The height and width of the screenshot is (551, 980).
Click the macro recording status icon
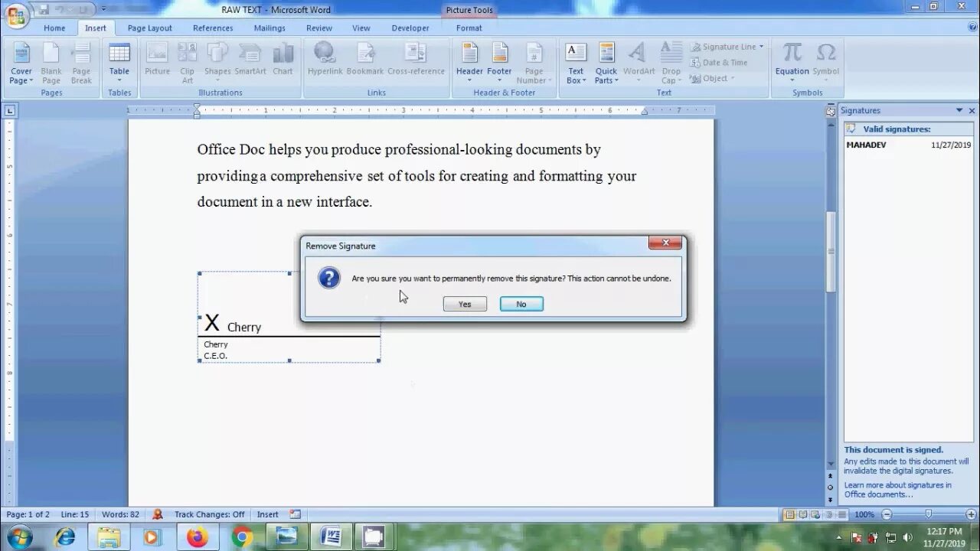[x=296, y=514]
